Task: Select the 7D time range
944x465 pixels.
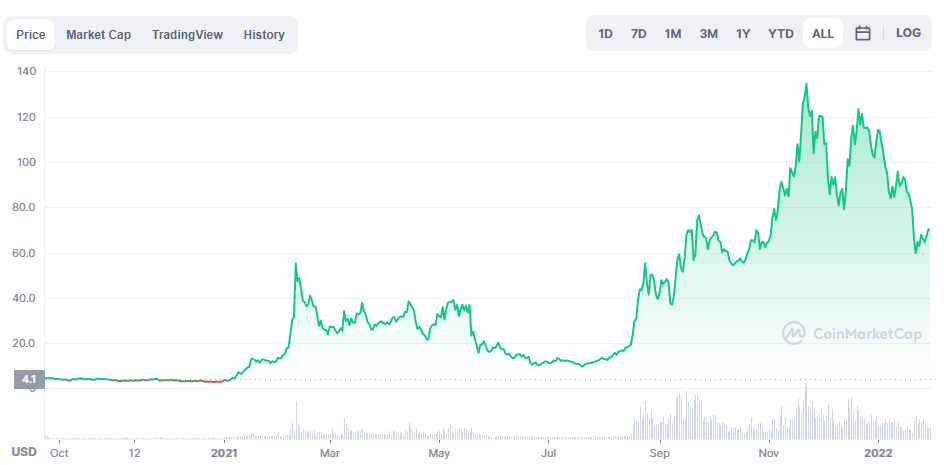Action: coord(639,34)
